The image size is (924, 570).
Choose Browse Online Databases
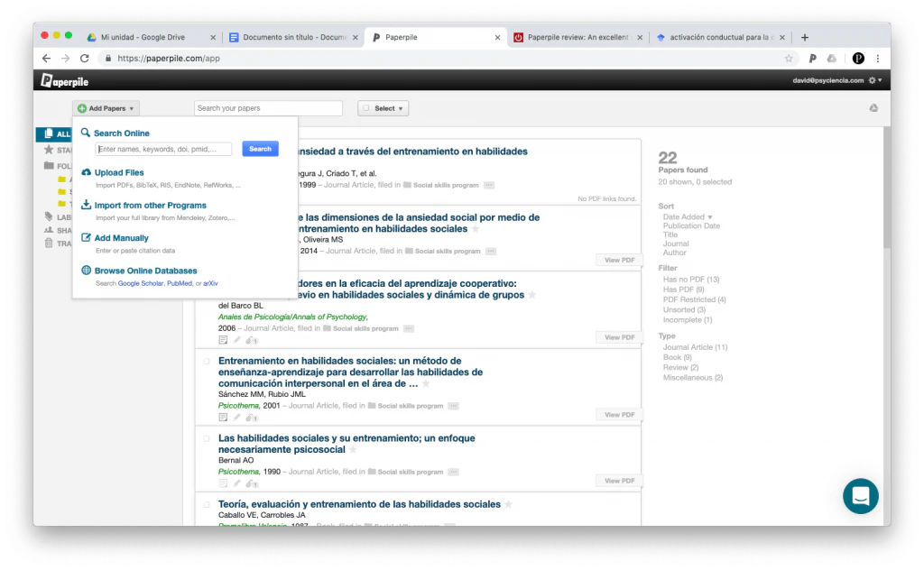pos(145,271)
